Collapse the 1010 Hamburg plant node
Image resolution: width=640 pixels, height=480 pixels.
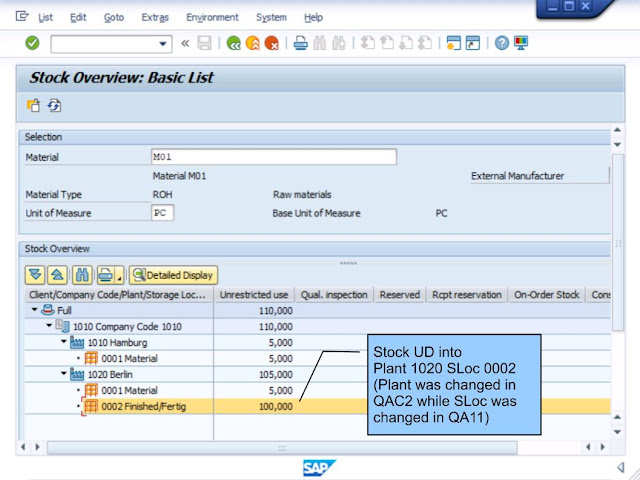64,342
